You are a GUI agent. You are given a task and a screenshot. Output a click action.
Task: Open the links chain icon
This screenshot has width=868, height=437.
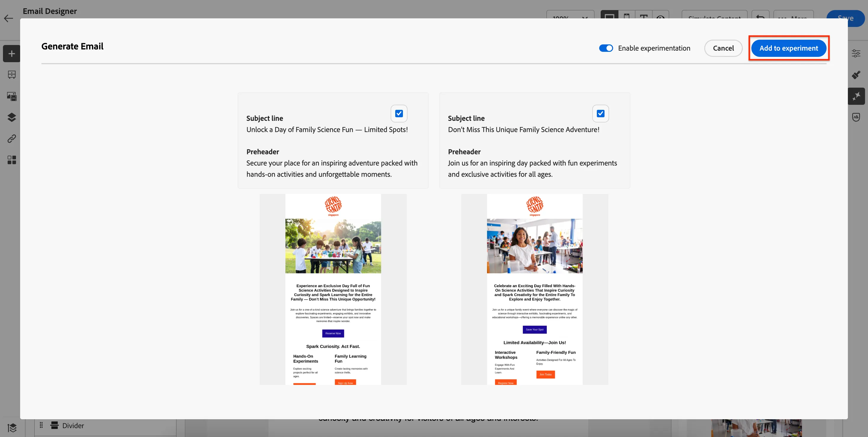click(x=12, y=139)
